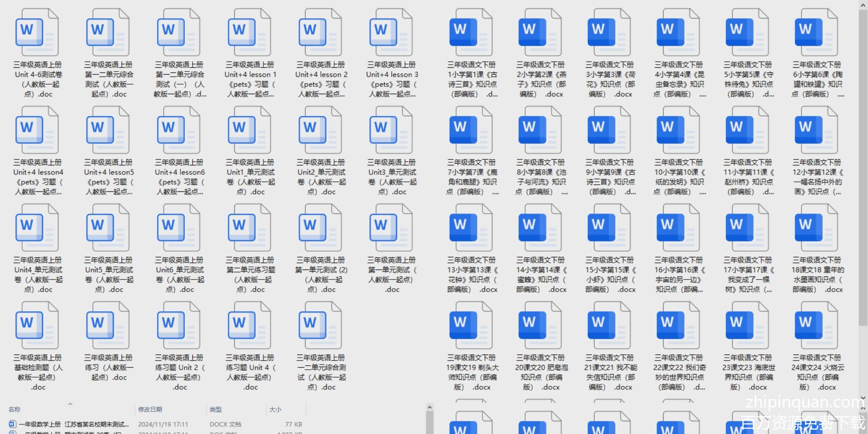
Task: Select 语文下册 课文20 肥皂泡知识点 docx
Action: (x=540, y=325)
